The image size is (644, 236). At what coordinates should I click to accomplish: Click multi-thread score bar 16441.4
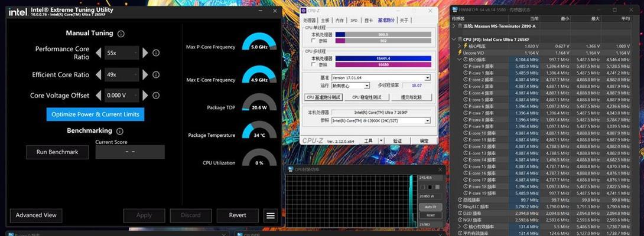click(x=383, y=58)
